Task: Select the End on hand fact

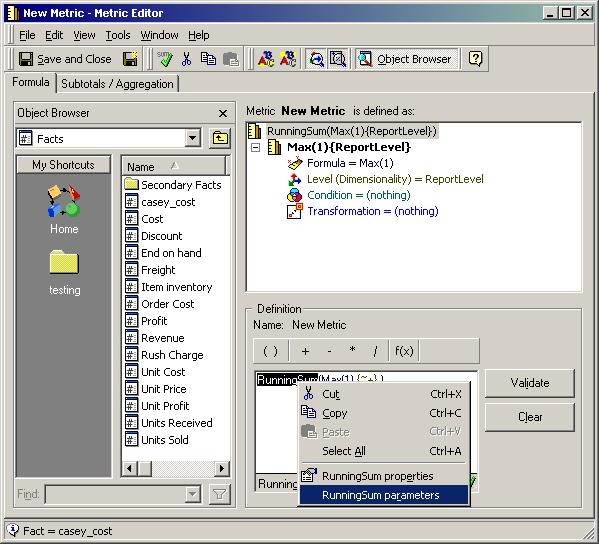Action: [x=164, y=253]
